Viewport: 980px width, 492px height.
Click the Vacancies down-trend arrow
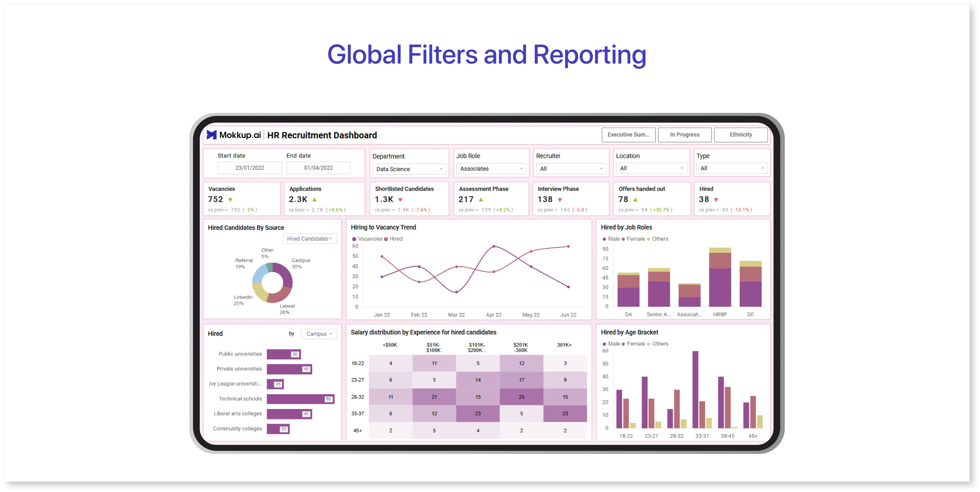pyautogui.click(x=230, y=200)
